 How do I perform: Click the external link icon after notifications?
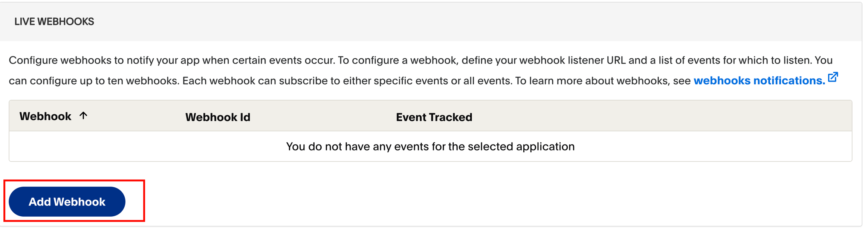pyautogui.click(x=833, y=77)
